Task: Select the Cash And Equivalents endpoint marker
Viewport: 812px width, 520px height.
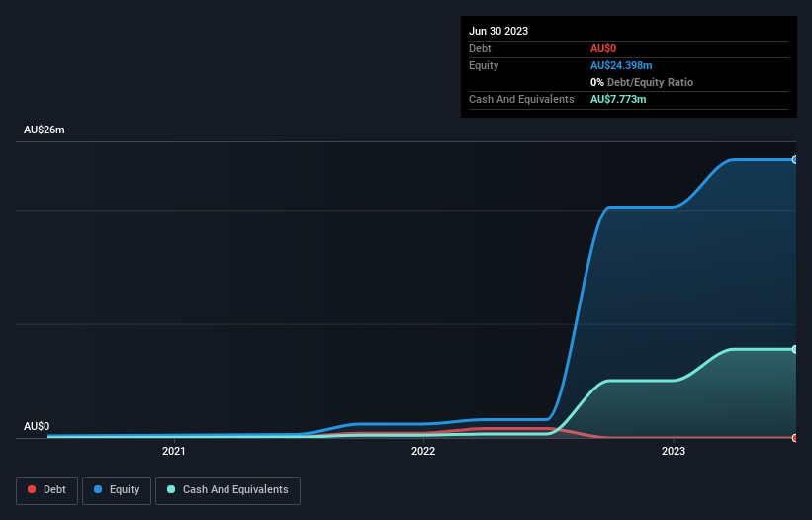Action: coord(794,349)
